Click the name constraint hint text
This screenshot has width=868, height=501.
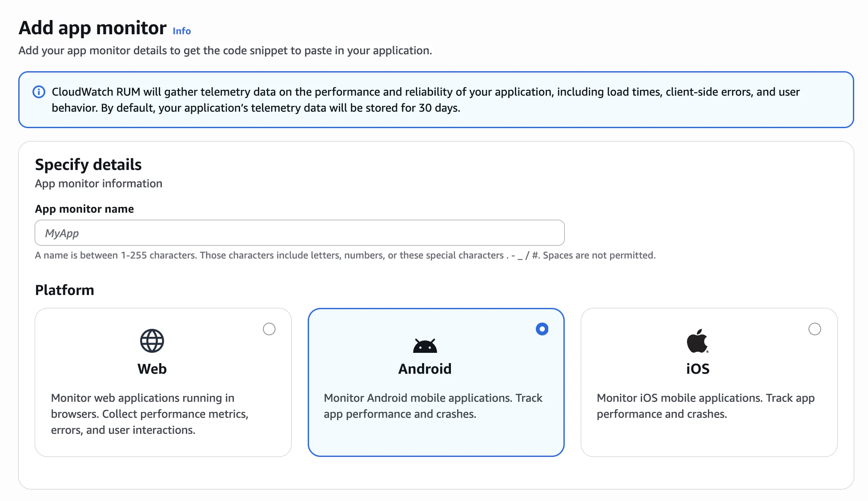(x=345, y=255)
